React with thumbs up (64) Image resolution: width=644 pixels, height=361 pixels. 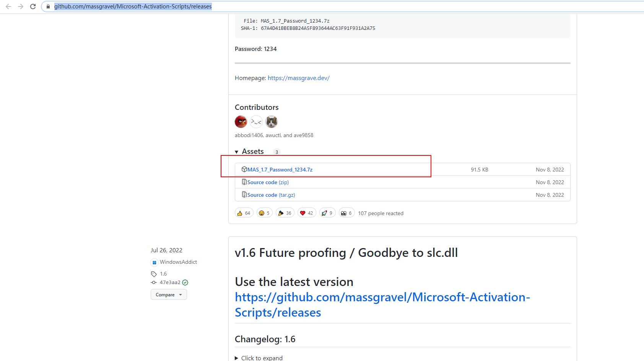pos(244,213)
